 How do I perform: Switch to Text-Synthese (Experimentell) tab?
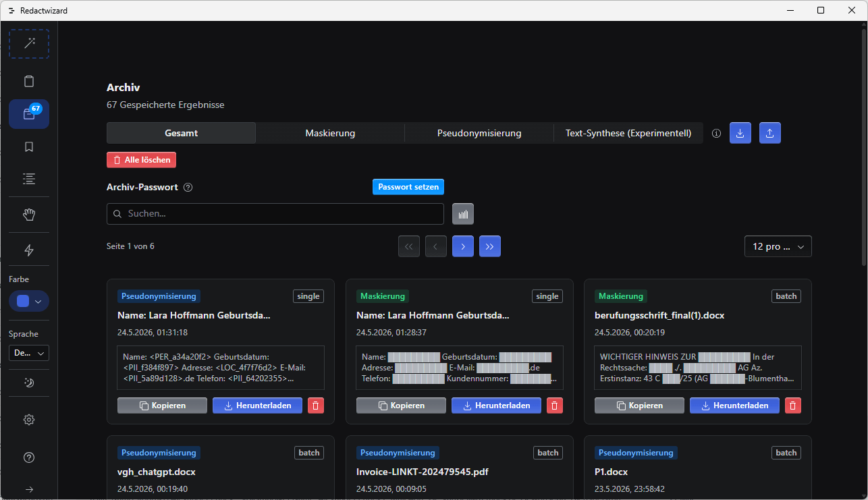[x=628, y=133]
